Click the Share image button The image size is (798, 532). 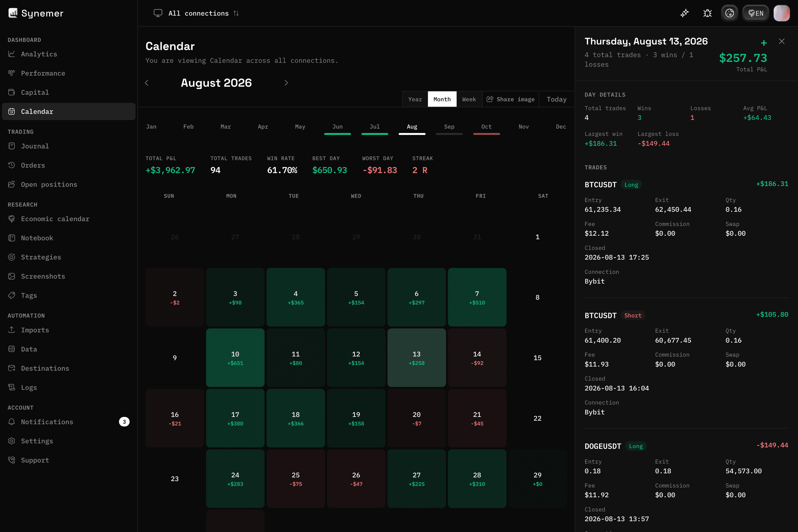[511, 99]
